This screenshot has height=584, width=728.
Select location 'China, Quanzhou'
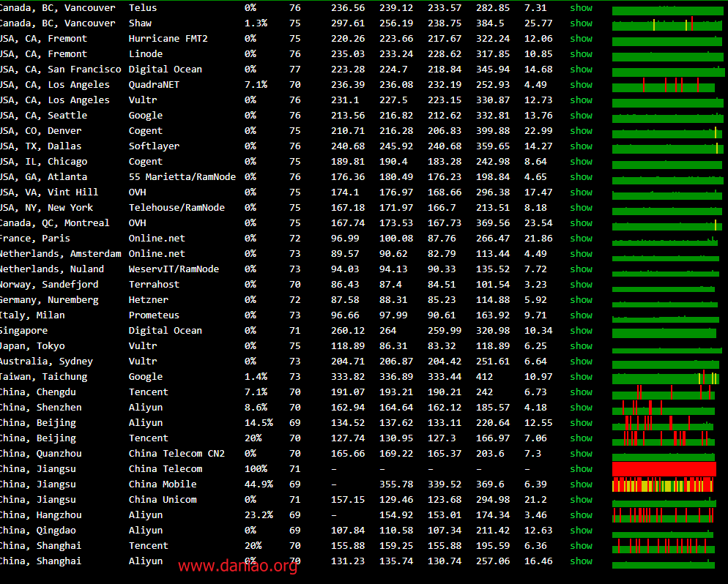point(41,453)
